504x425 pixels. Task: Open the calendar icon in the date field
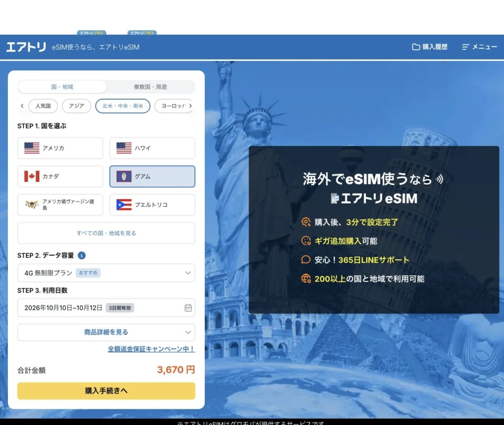coord(189,308)
